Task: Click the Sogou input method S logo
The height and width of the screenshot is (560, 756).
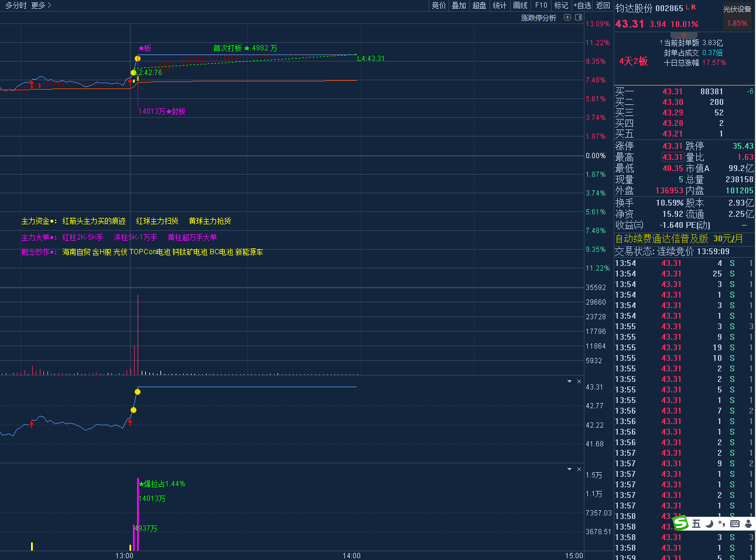Action: coord(680,523)
